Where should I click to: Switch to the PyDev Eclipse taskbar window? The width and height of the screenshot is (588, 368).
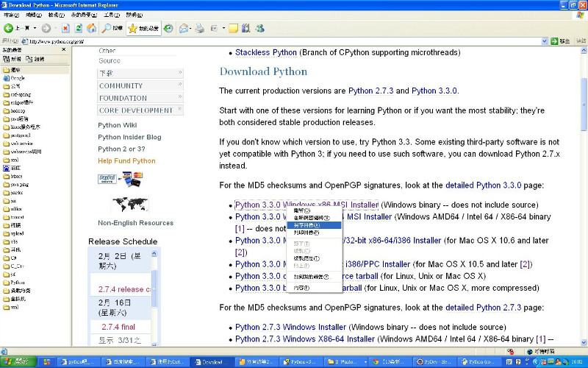[436, 362]
